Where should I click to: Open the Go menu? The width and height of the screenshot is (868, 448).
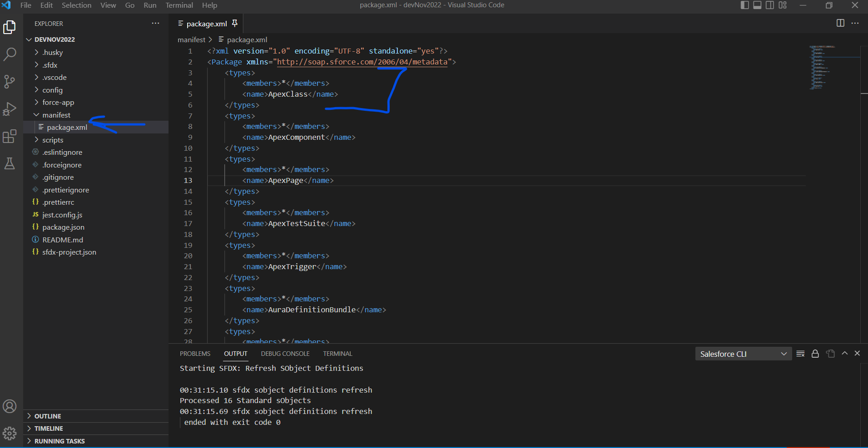pyautogui.click(x=130, y=5)
